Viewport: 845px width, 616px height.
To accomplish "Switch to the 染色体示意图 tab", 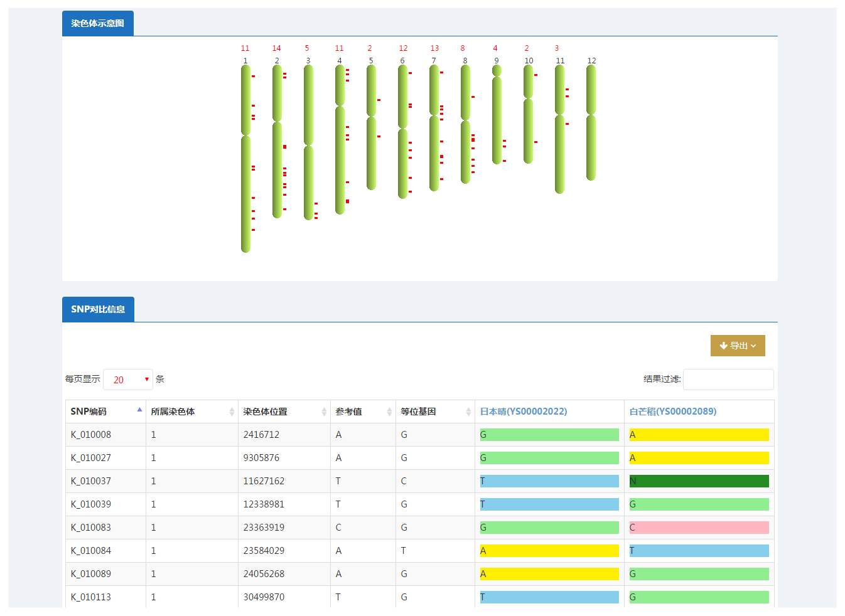I will click(98, 24).
